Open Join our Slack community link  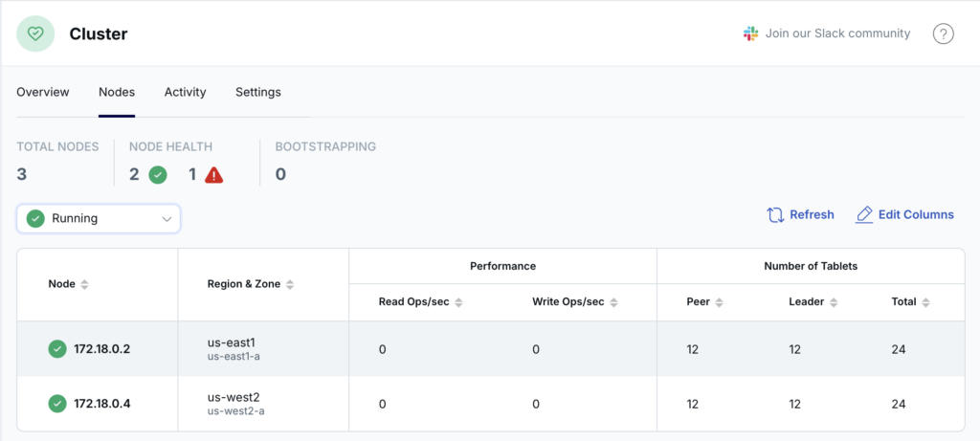coord(837,33)
